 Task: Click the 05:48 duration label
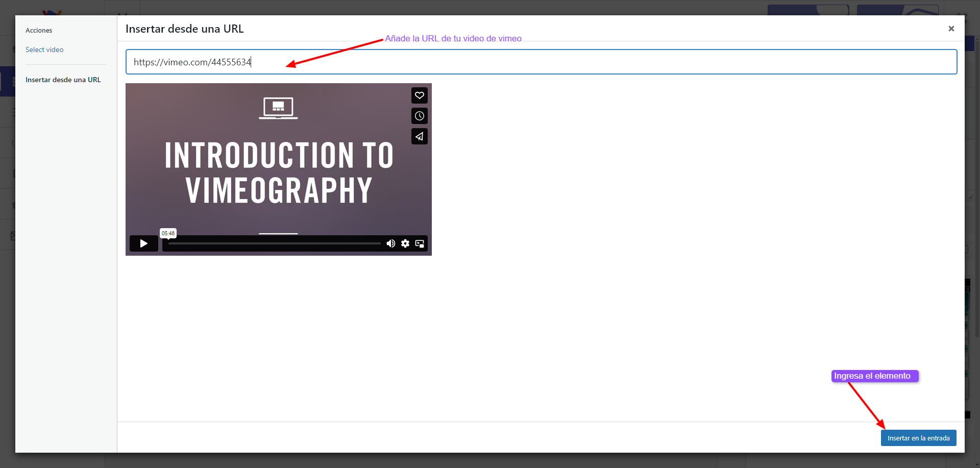coord(168,233)
